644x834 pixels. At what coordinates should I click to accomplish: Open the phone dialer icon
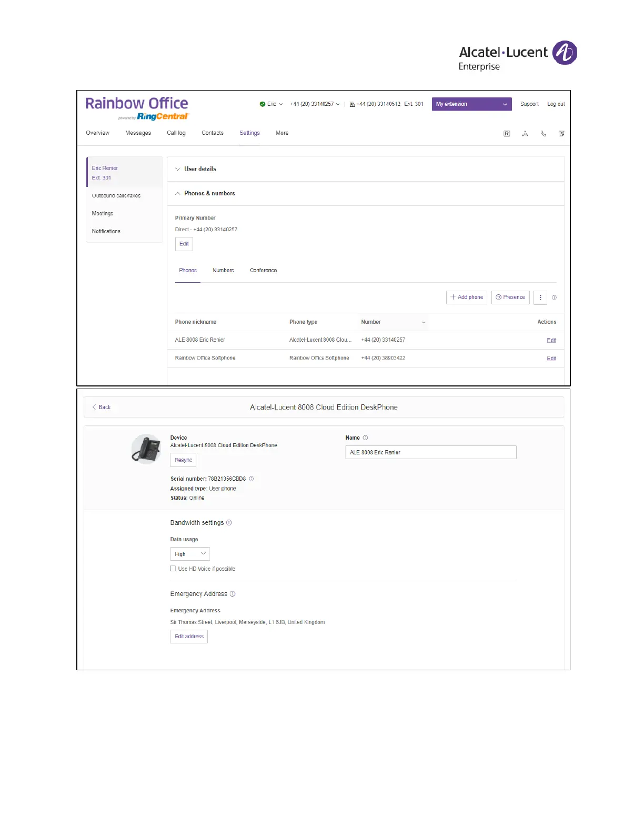pos(543,134)
